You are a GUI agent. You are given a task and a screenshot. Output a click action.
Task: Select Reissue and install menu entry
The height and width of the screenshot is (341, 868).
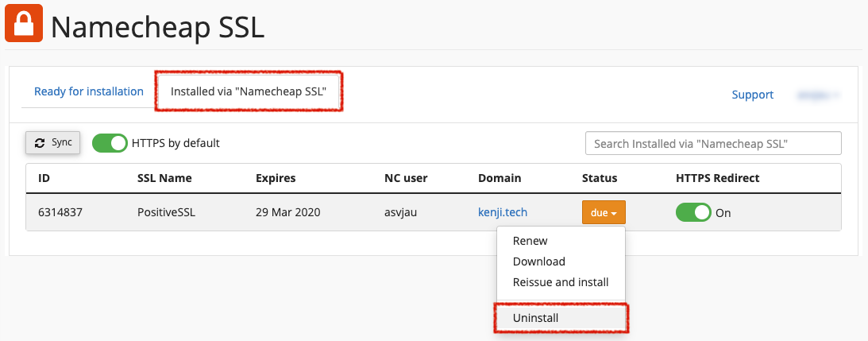pos(561,282)
